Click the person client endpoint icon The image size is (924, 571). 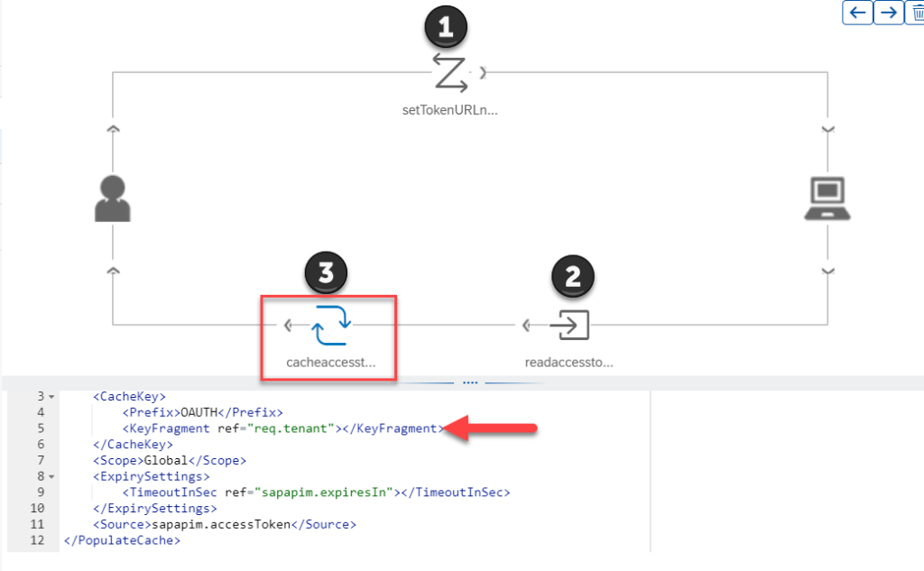point(113,198)
